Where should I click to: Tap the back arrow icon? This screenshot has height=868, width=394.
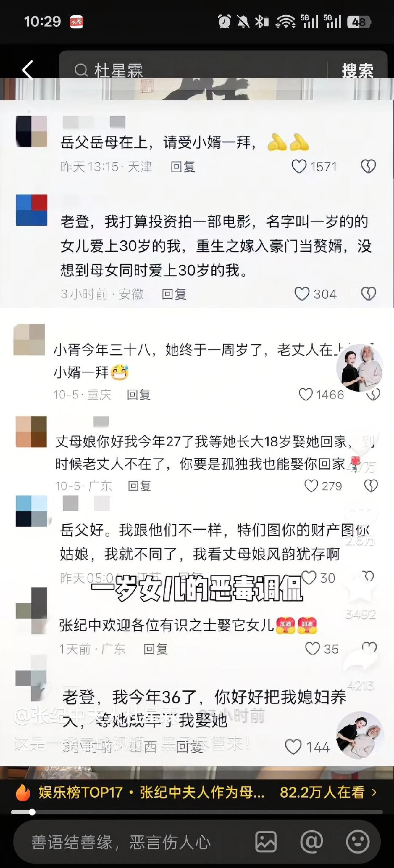tap(28, 70)
